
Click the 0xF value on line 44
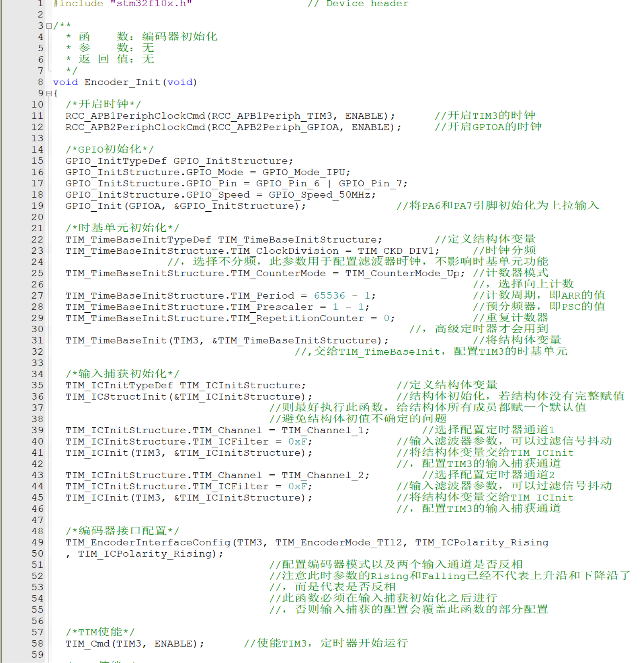coord(297,486)
